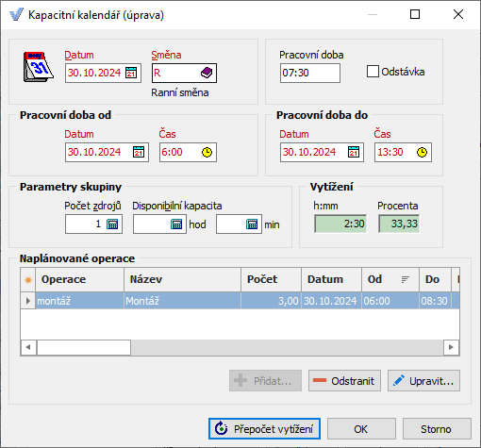Open the clock picker for the 6:00 start time
The height and width of the screenshot is (448, 481).
click(207, 152)
